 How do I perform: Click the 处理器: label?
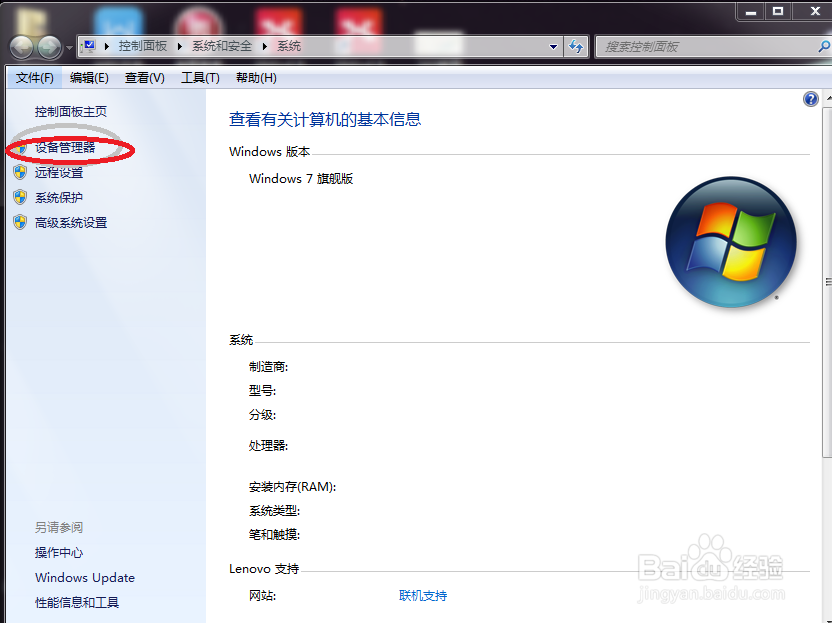point(268,445)
